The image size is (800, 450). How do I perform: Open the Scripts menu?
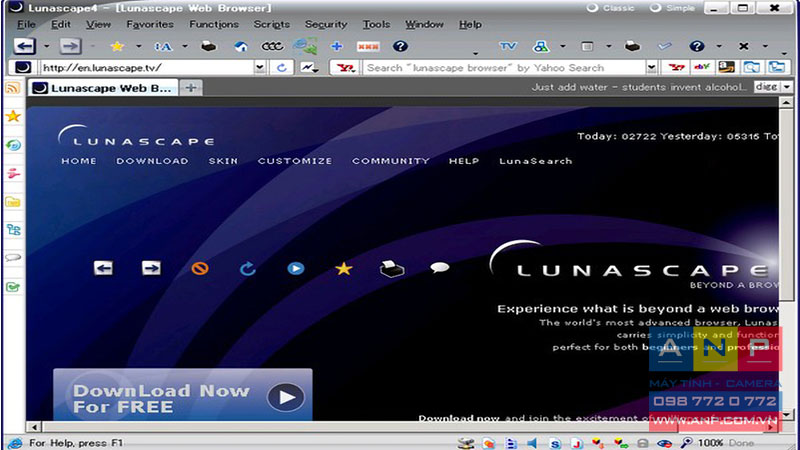pos(271,24)
